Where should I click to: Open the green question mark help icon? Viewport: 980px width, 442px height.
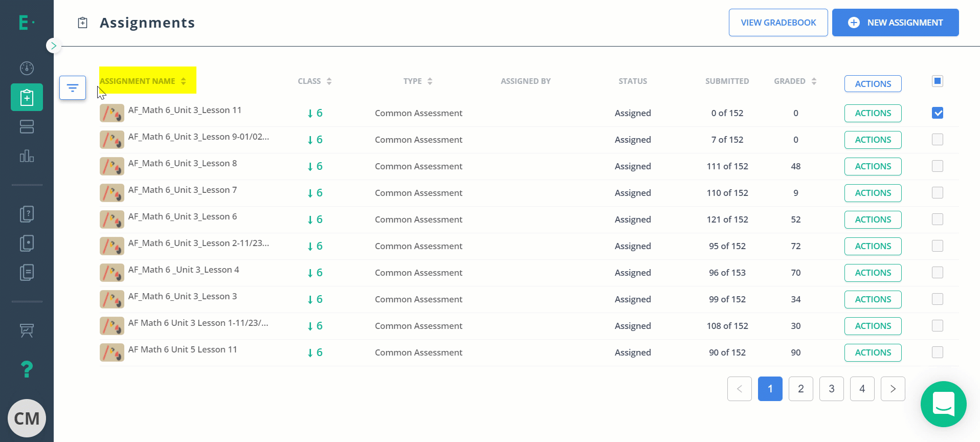point(27,369)
